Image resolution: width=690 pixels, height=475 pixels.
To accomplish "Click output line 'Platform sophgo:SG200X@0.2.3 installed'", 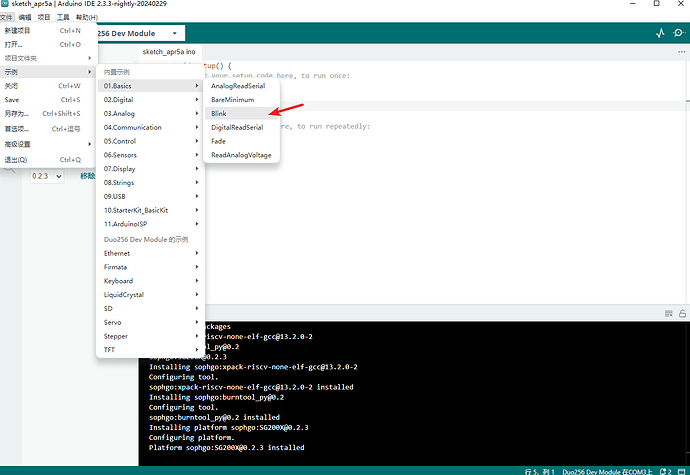I will 227,448.
